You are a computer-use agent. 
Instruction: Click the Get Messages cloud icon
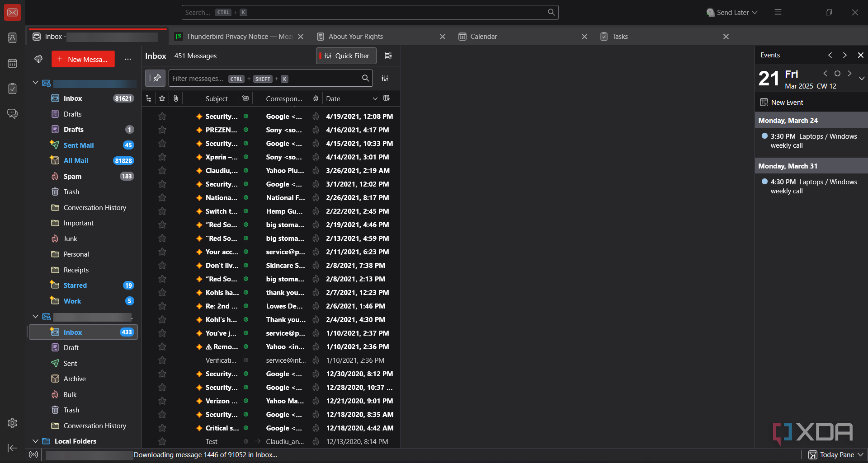(38, 59)
